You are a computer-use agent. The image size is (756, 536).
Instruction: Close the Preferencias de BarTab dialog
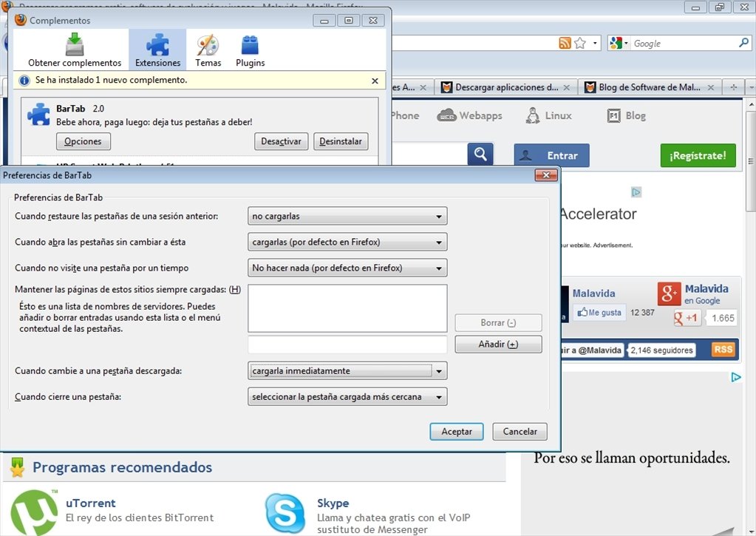point(546,175)
